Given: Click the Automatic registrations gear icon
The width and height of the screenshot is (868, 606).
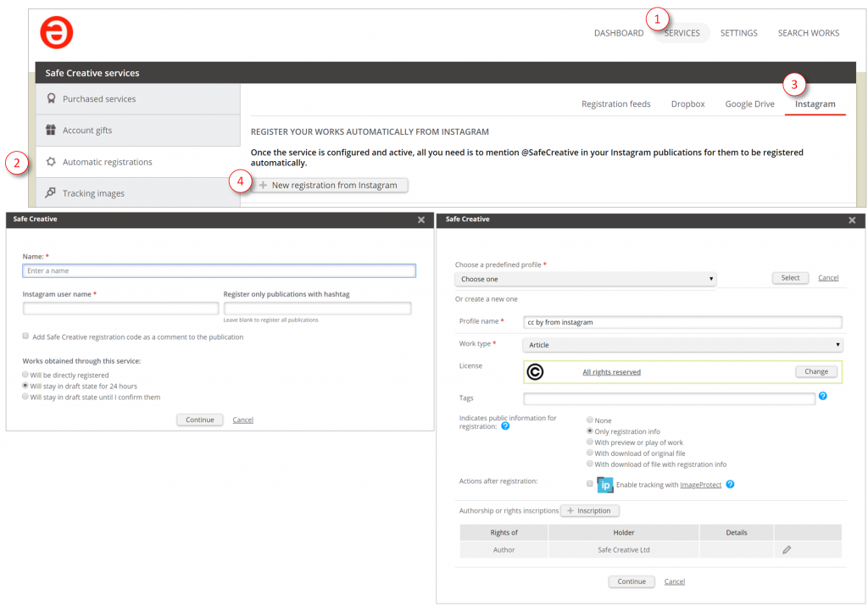Looking at the screenshot, I should [51, 162].
